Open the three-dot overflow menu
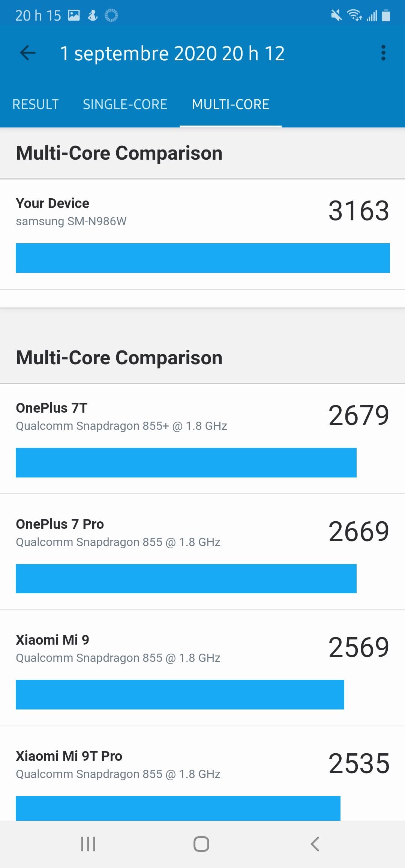This screenshot has width=405, height=868. (383, 53)
